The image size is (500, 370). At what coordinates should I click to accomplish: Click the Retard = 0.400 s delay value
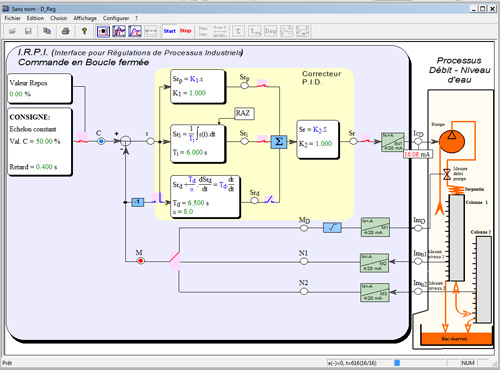coord(33,167)
